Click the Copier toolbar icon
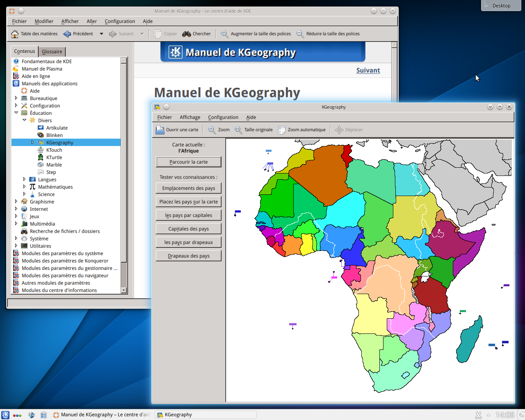 pos(158,34)
